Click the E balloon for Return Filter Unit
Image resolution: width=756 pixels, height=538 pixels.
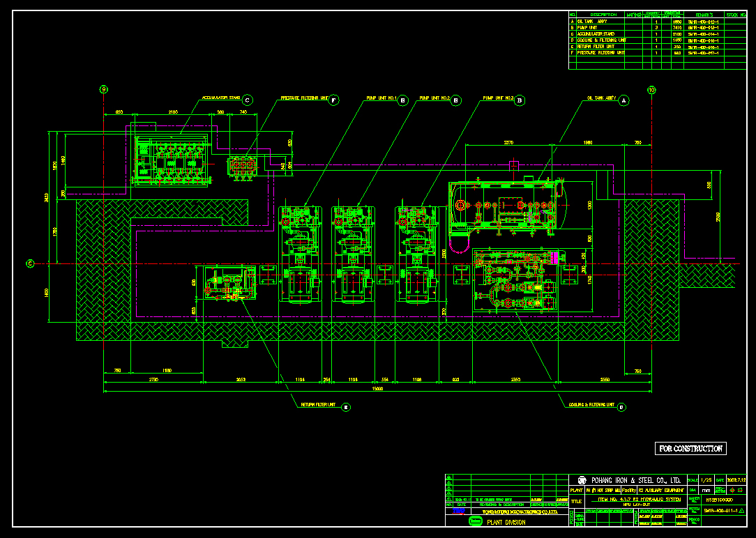pos(345,407)
